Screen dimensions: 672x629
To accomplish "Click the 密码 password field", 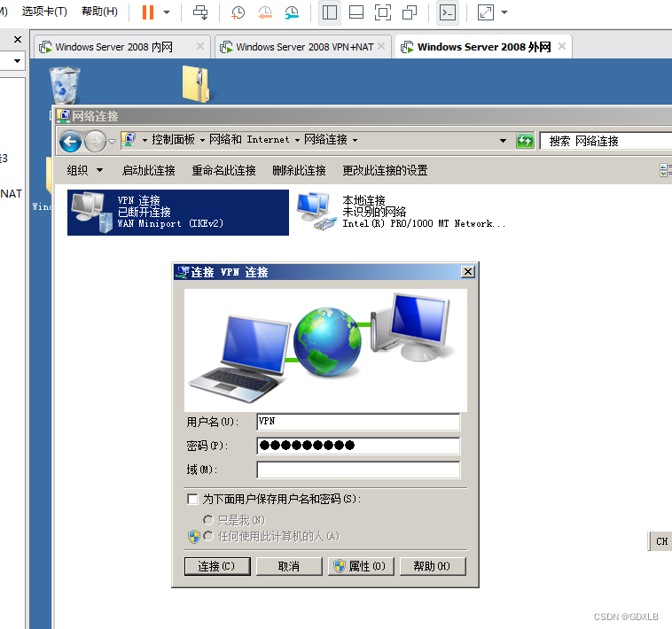I will pos(358,446).
